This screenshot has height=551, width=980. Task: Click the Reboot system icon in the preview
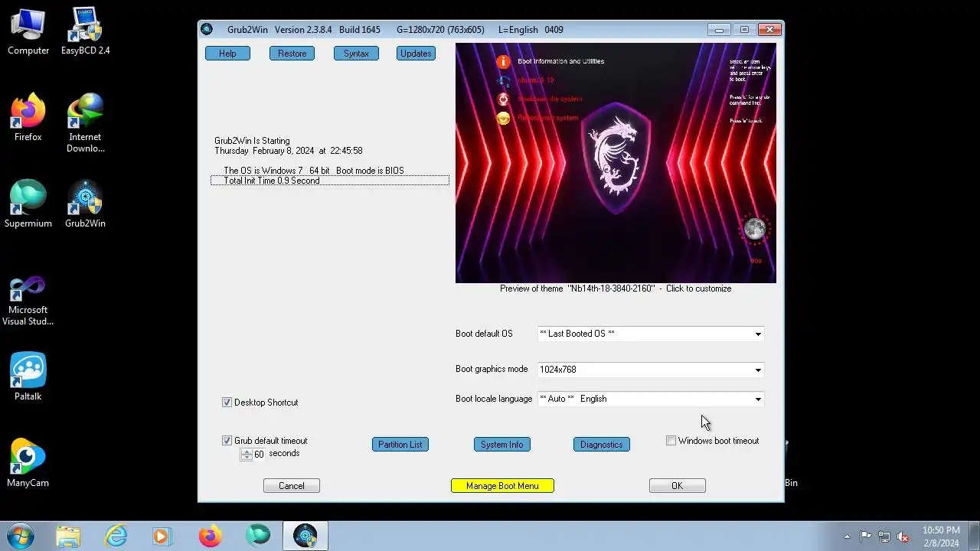tap(503, 118)
